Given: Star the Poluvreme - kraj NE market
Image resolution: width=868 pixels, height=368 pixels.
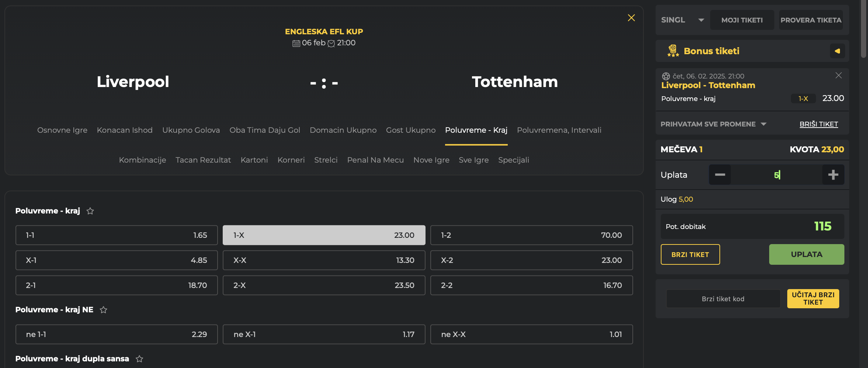Looking at the screenshot, I should tap(104, 310).
